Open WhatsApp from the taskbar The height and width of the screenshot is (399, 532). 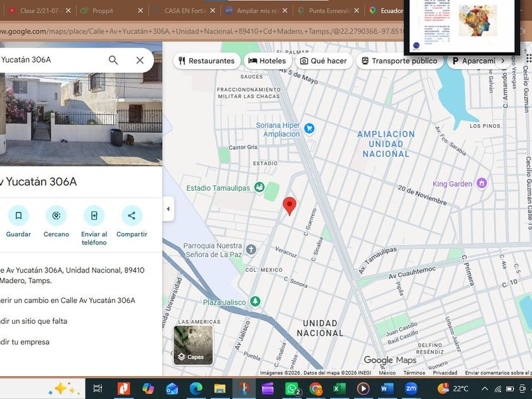(x=293, y=388)
